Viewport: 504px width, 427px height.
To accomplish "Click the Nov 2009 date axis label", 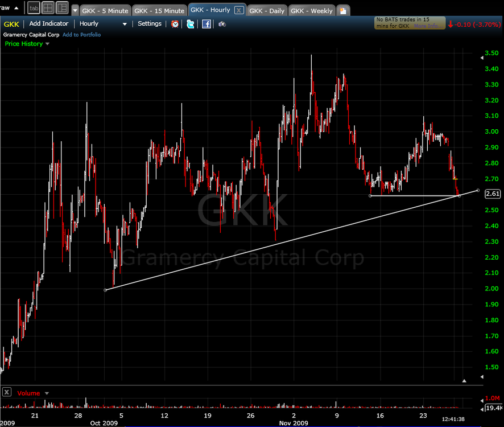I will (294, 423).
